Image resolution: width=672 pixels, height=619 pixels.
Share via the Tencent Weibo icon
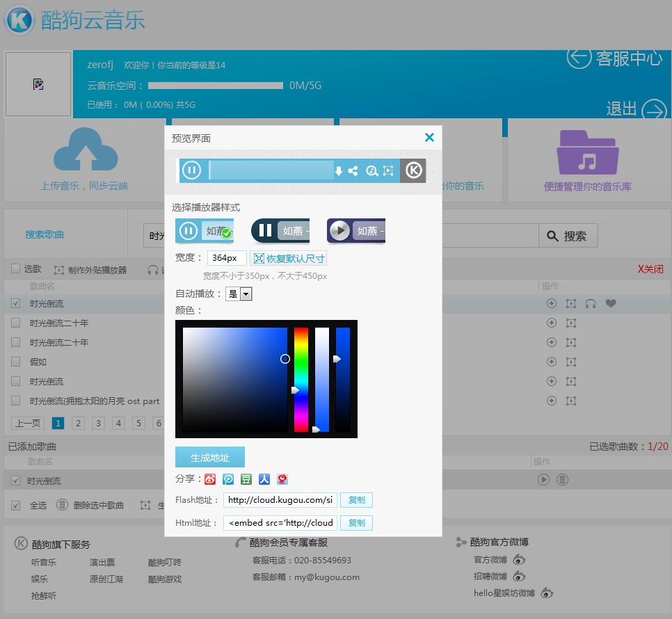[x=228, y=479]
